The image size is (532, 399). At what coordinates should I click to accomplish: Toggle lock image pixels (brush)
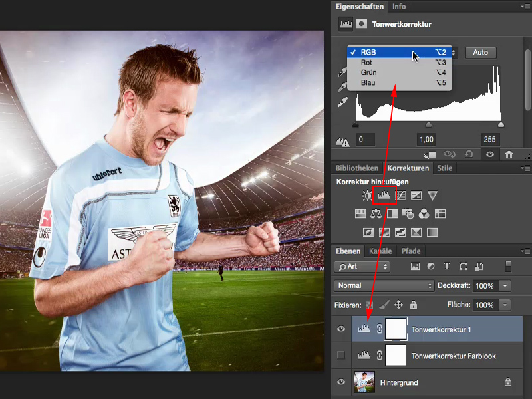point(384,305)
